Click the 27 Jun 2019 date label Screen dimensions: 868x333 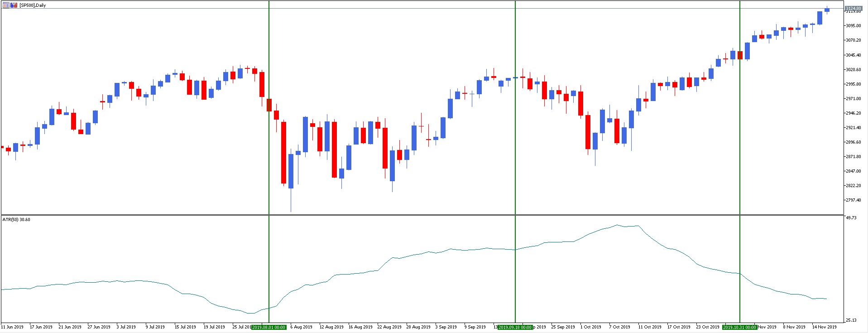pos(99,327)
